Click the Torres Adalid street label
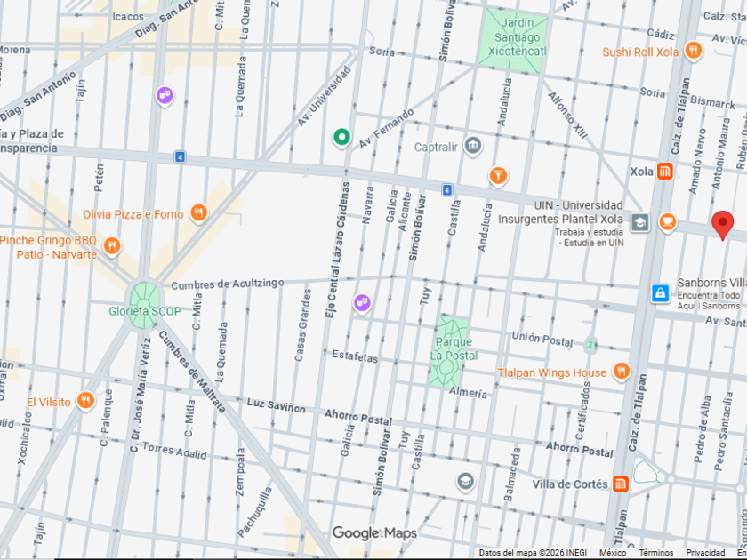This screenshot has height=560, width=747. [174, 451]
